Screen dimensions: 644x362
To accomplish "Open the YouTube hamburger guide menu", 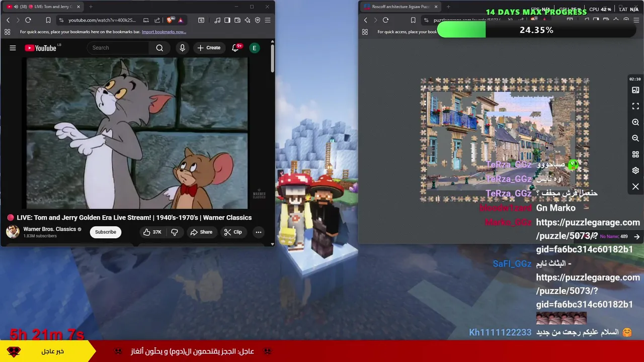I will pos(13,48).
